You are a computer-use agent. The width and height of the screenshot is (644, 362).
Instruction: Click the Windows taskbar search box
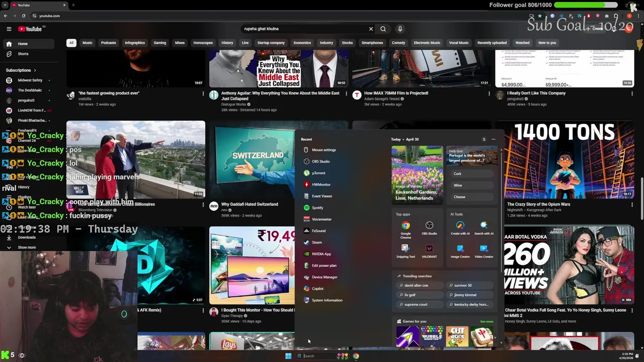[x=321, y=356]
